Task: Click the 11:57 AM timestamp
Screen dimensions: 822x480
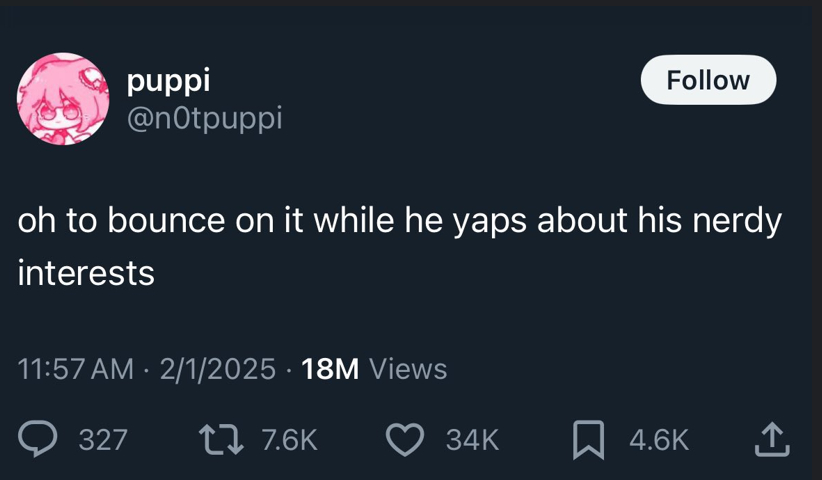Action: point(75,369)
